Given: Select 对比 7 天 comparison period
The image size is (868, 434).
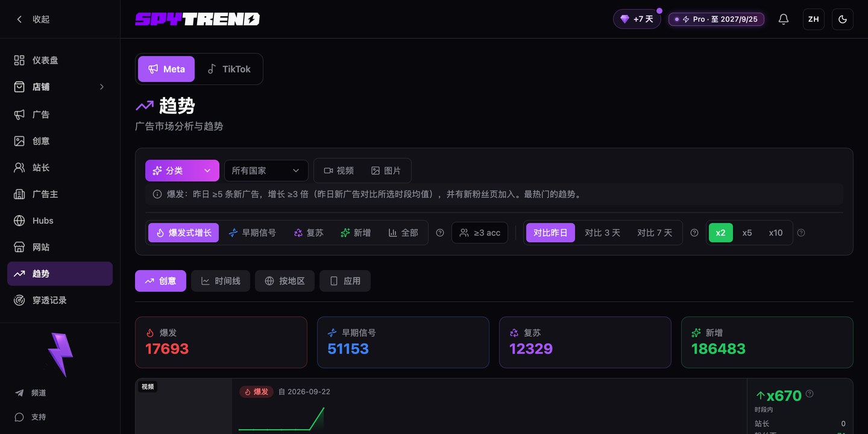Looking at the screenshot, I should click(655, 233).
